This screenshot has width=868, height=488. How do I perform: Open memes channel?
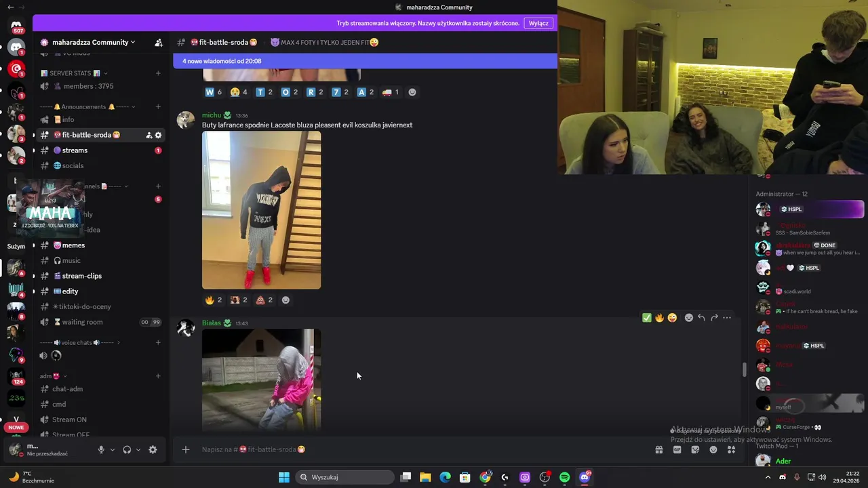click(100, 245)
